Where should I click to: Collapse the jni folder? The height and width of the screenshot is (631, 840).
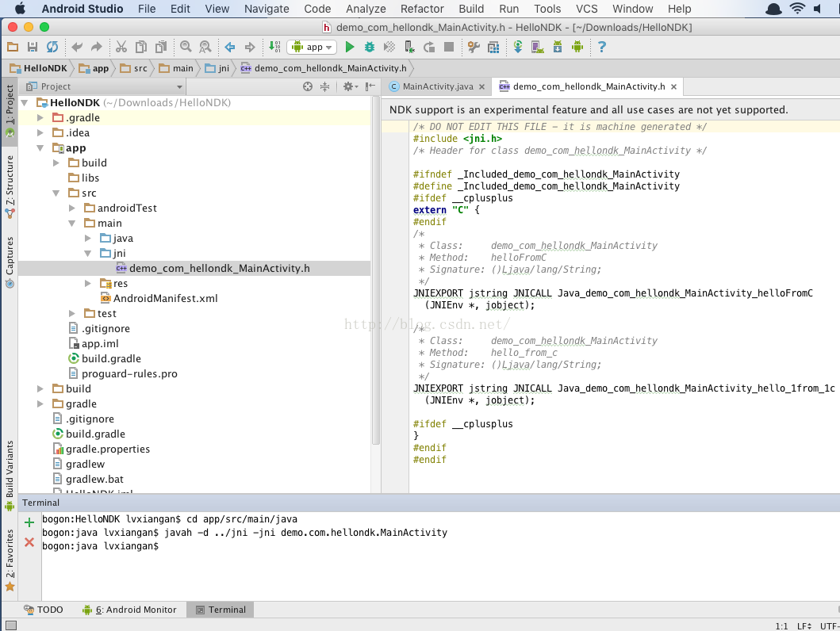tap(88, 253)
